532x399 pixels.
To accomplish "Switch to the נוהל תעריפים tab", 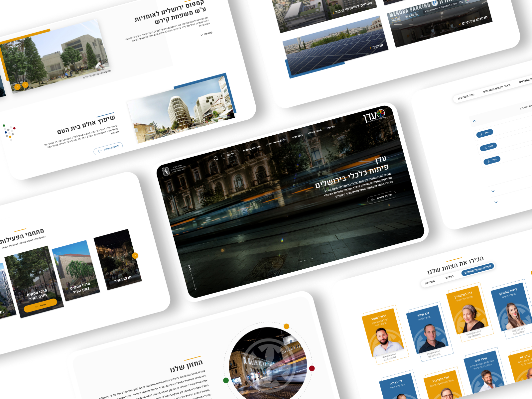I will pyautogui.click(x=466, y=97).
